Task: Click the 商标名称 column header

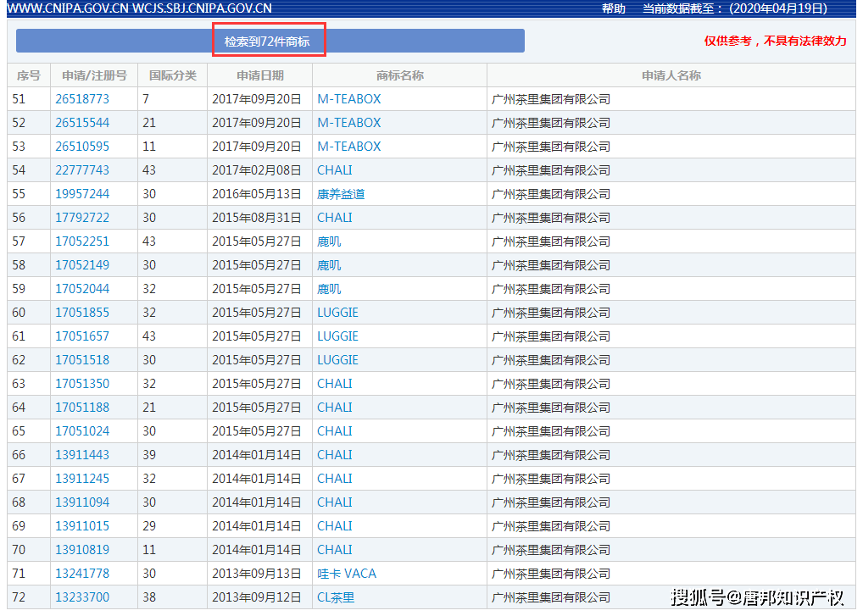Action: click(x=399, y=75)
